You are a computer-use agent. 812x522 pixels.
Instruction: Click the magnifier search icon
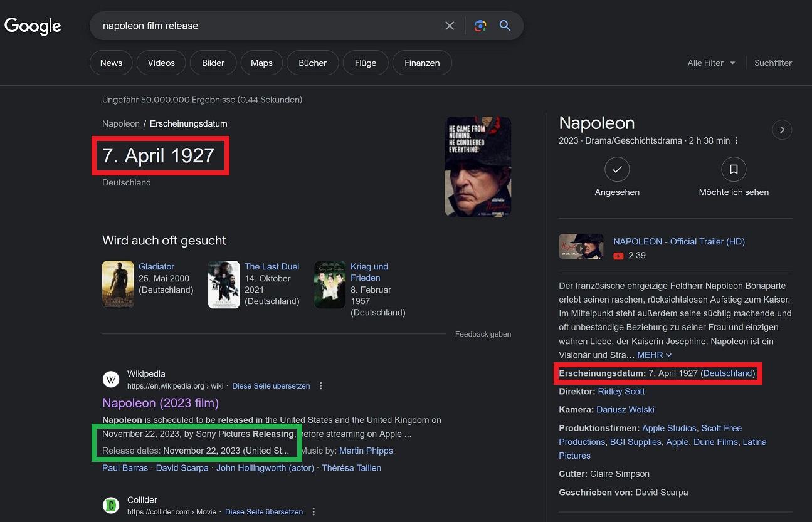(505, 26)
